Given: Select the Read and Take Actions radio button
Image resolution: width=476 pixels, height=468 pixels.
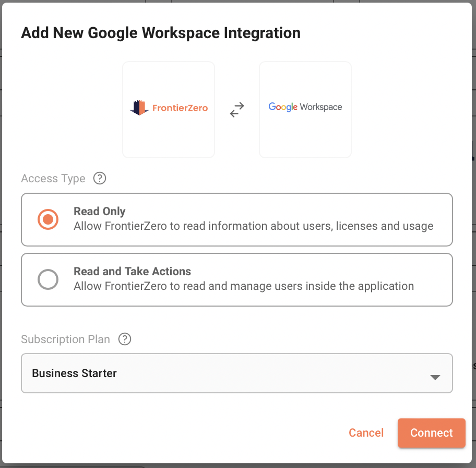Looking at the screenshot, I should click(x=48, y=279).
